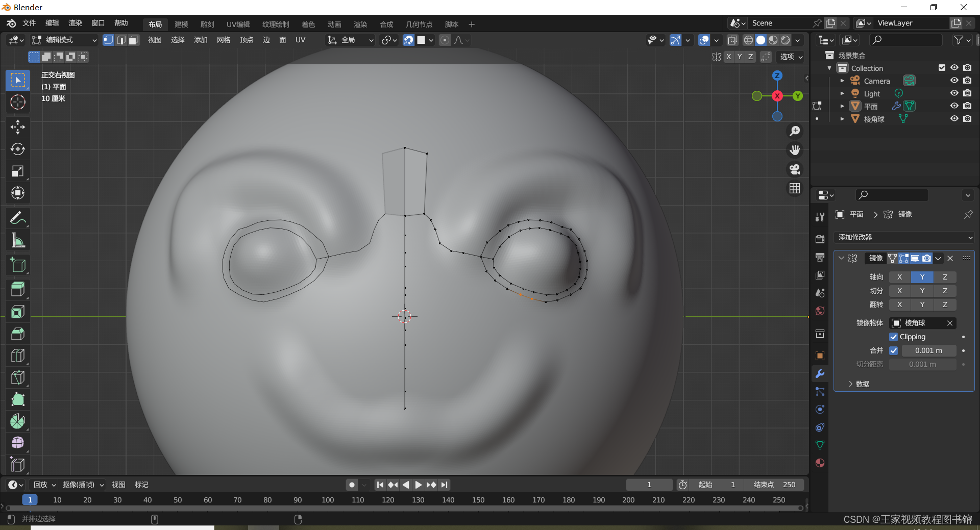Open the 选项 options dropdown
This screenshot has width=980, height=530.
tap(791, 57)
